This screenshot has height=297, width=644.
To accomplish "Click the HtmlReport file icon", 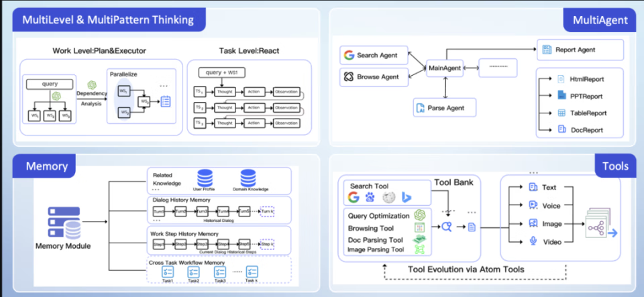I will 561,78.
